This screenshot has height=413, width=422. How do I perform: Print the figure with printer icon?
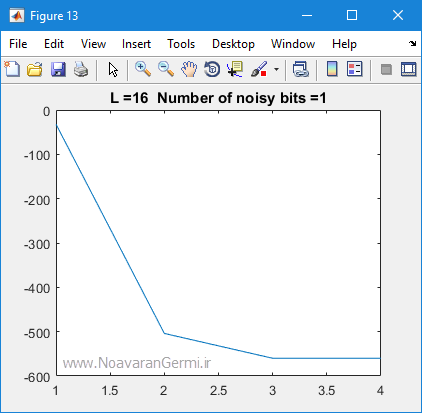(81, 69)
